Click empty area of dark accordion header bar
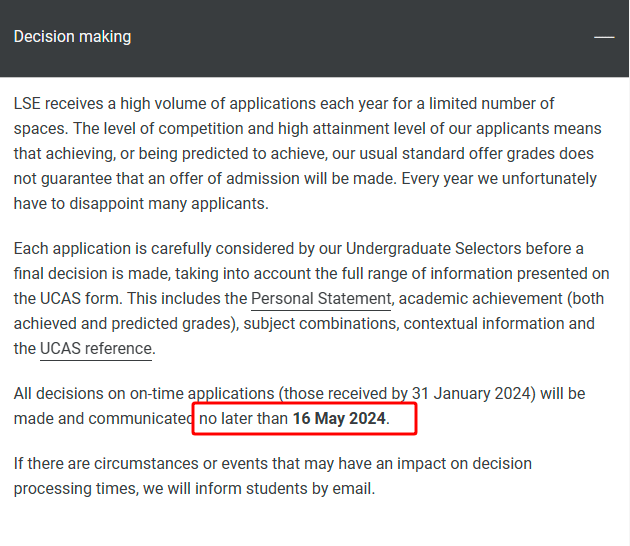 pyautogui.click(x=362, y=37)
